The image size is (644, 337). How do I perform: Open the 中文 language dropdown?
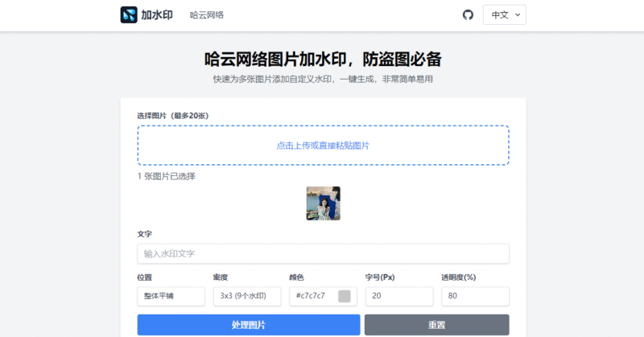[x=505, y=14]
